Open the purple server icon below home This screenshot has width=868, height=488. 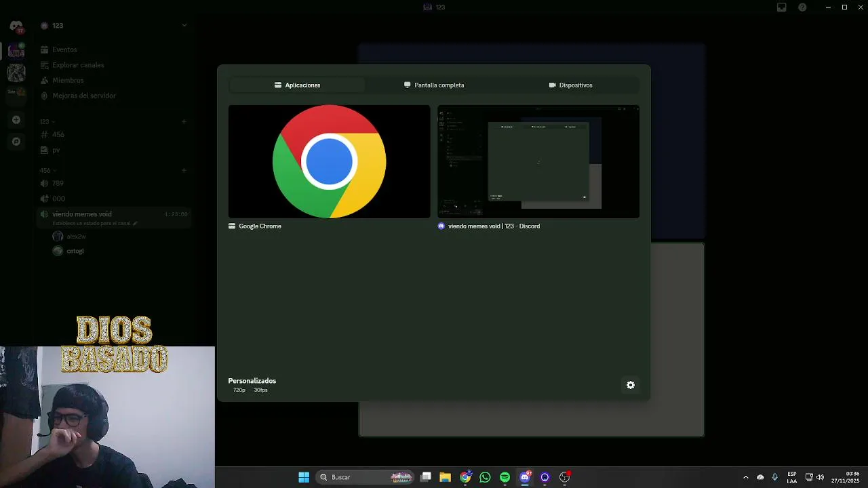pyautogui.click(x=16, y=51)
